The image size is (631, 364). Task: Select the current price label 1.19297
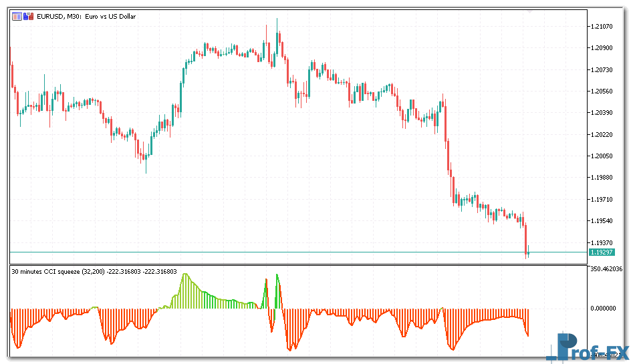[601, 252]
